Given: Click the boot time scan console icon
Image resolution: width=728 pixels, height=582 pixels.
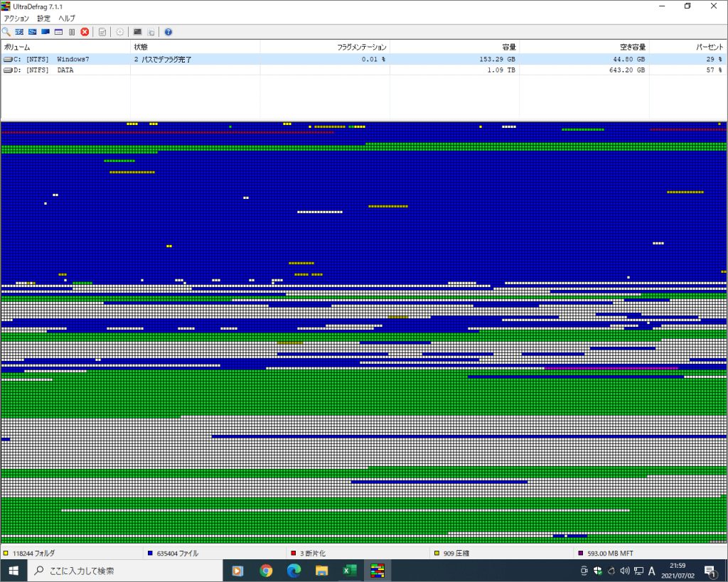Looking at the screenshot, I should pos(137,31).
